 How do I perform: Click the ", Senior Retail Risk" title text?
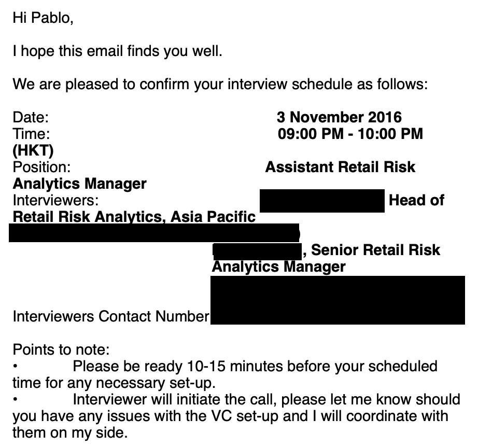[371, 250]
